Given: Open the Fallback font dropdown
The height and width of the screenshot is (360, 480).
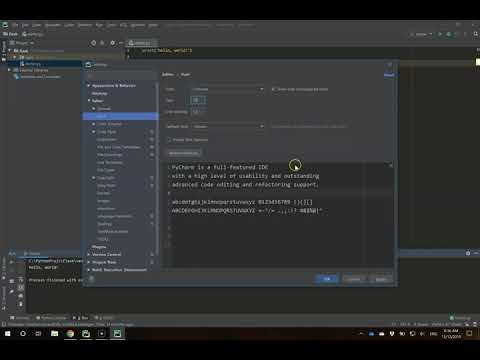Looking at the screenshot, I should (x=228, y=126).
